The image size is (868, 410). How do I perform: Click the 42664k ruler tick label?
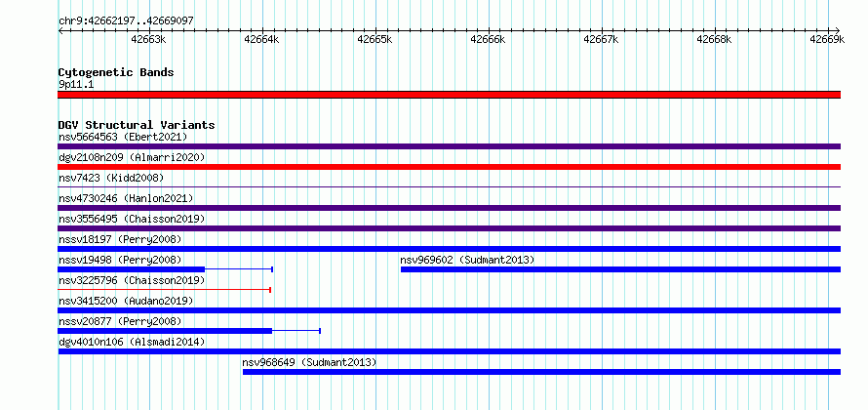pyautogui.click(x=261, y=39)
